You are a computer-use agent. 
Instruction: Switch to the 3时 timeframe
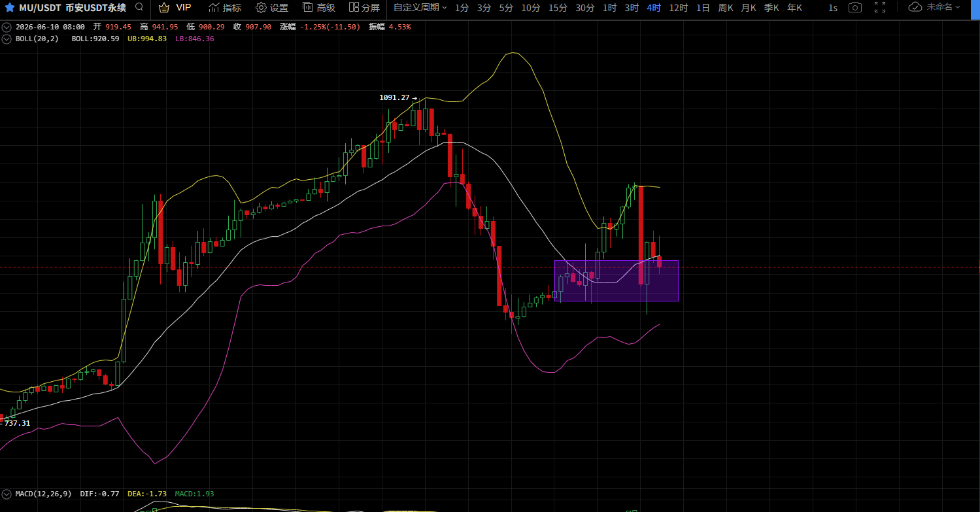[x=632, y=7]
